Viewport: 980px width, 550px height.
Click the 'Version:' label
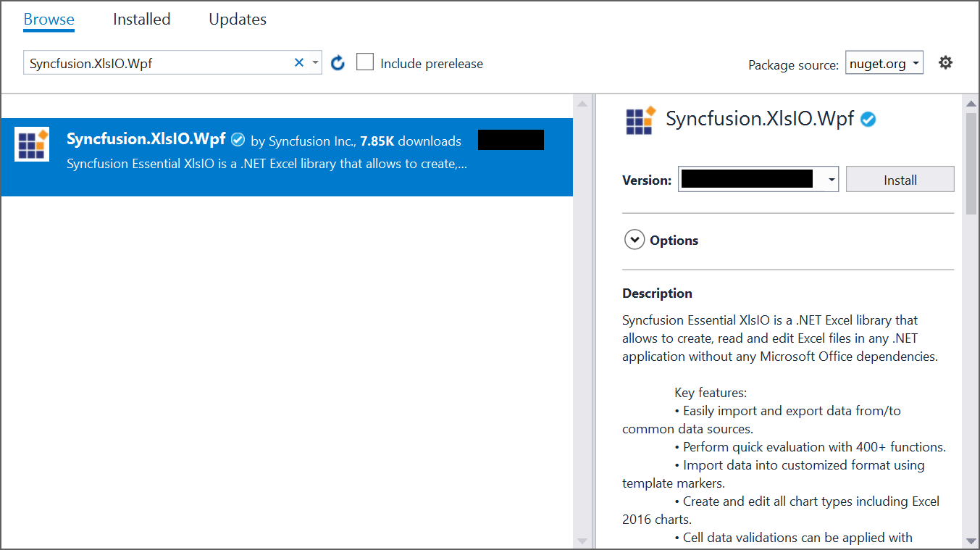coord(647,180)
